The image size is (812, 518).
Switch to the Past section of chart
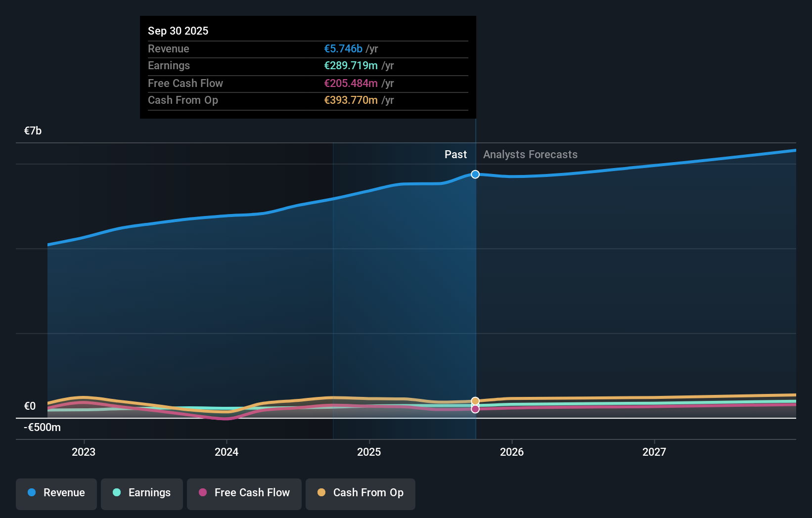(x=455, y=154)
